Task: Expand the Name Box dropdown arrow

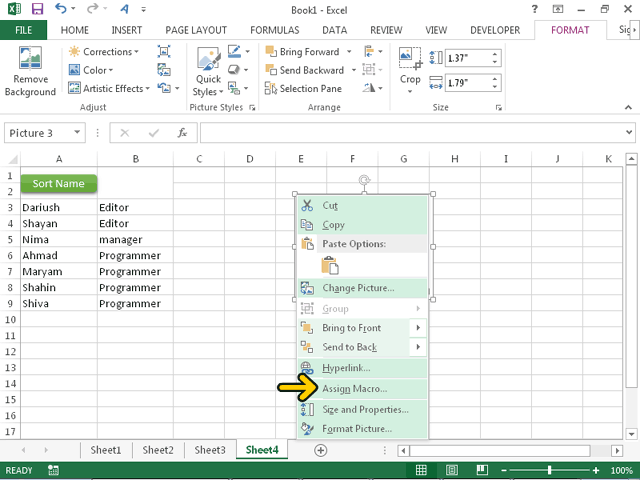Action: pyautogui.click(x=77, y=133)
